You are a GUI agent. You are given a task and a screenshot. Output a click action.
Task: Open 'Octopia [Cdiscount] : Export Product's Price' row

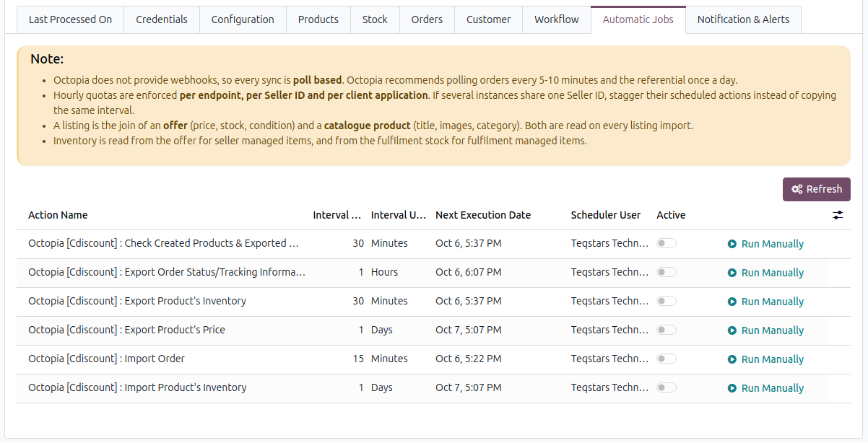pos(126,330)
